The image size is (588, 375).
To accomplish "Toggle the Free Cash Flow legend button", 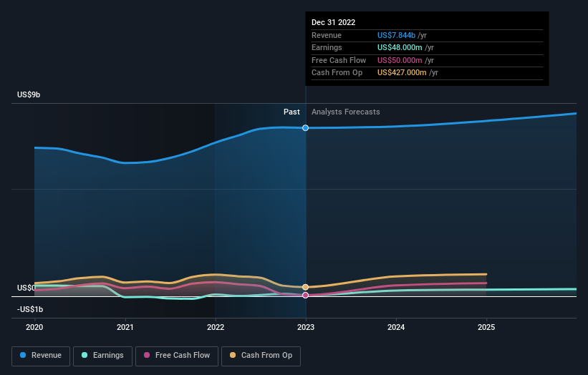I will tap(177, 356).
